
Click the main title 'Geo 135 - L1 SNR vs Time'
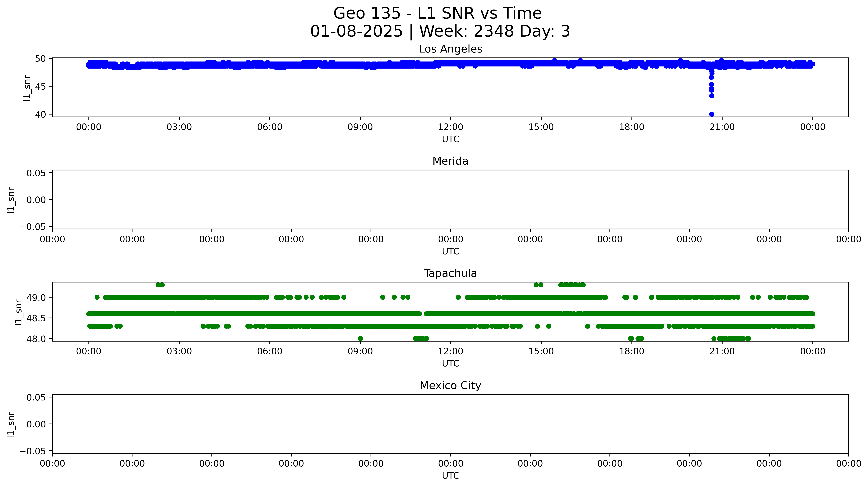coord(437,13)
